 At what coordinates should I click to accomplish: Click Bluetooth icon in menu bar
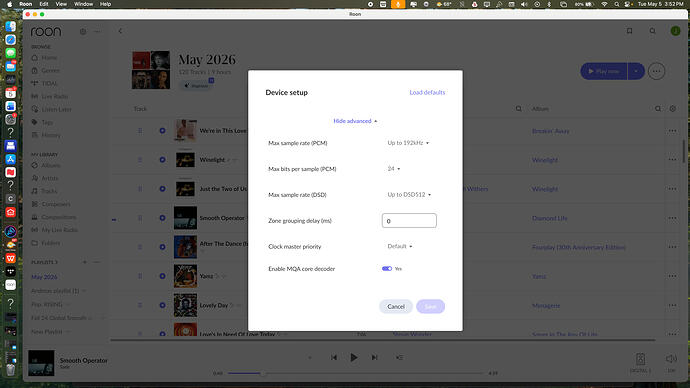[x=549, y=4]
